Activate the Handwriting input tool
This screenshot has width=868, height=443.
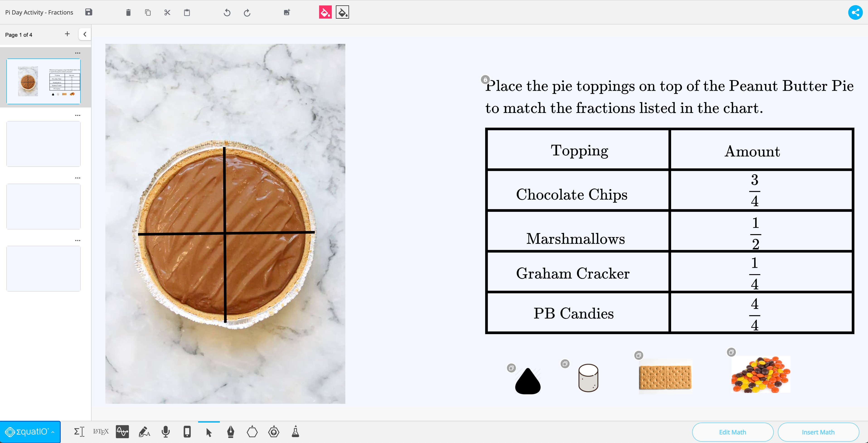tap(144, 432)
